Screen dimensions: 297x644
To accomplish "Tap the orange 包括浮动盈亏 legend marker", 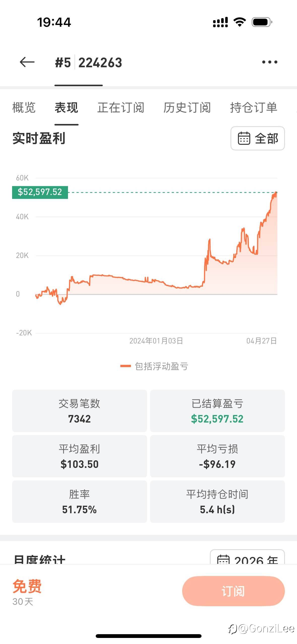I will coord(125,366).
